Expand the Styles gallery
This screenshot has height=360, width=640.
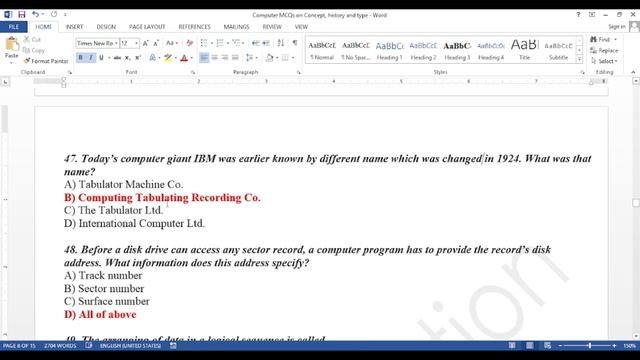tap(579, 59)
